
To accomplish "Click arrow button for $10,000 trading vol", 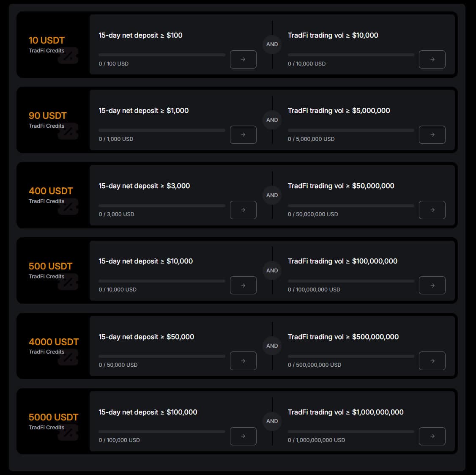I will point(432,59).
